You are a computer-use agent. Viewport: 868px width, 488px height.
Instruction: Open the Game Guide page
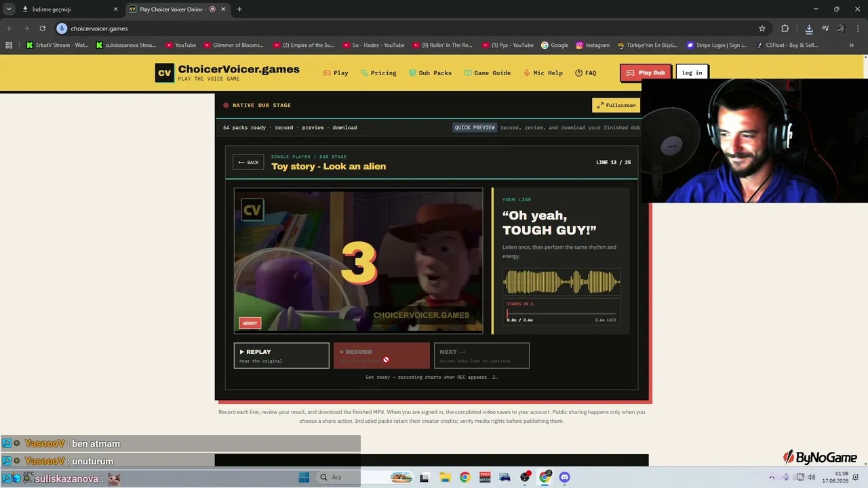point(488,73)
